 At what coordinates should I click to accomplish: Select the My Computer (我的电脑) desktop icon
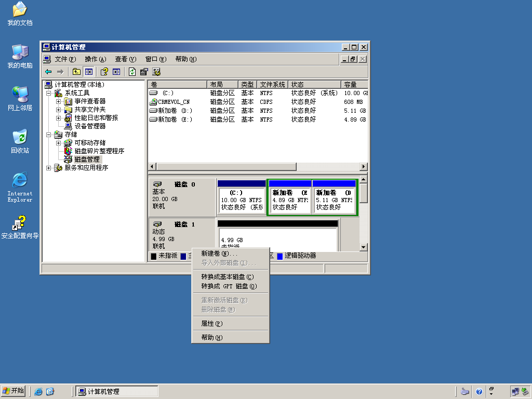[x=20, y=56]
